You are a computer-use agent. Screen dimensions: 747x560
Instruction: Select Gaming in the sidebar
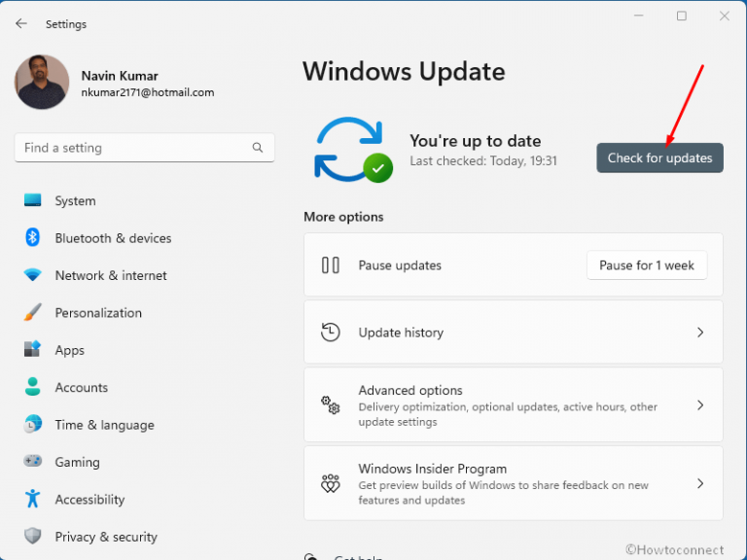[77, 463]
